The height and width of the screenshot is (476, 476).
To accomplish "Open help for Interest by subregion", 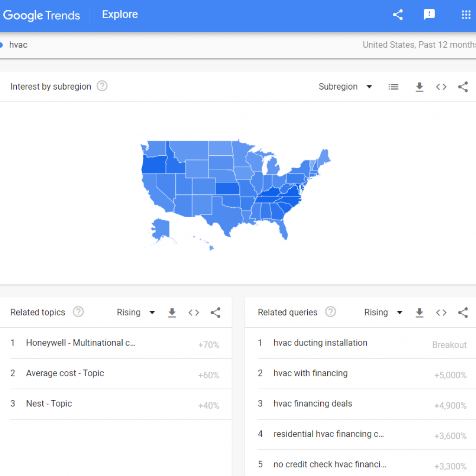I will (102, 86).
